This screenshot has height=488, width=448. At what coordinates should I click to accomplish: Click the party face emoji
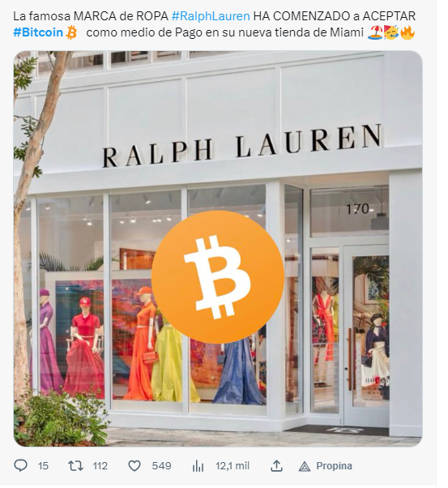391,32
